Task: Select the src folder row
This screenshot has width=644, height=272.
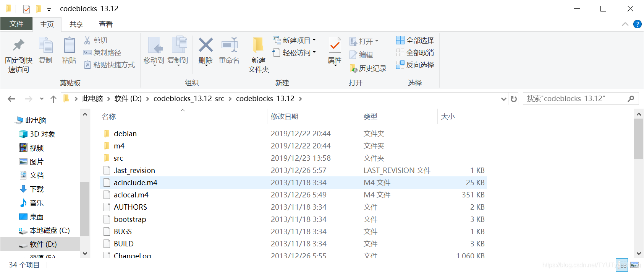Action: [x=293, y=158]
